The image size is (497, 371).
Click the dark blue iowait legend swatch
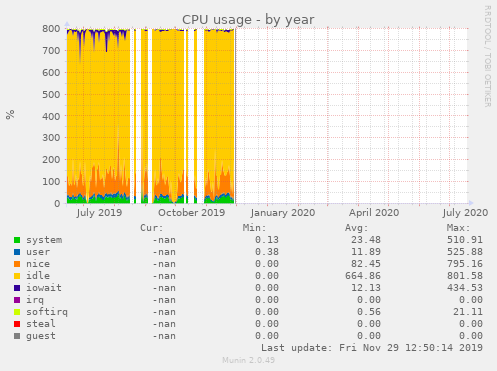coord(17,288)
